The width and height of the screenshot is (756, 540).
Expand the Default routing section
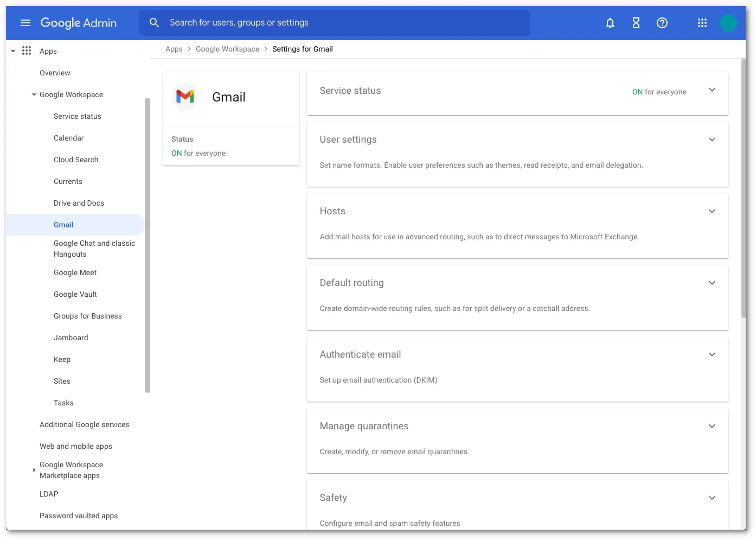tap(712, 283)
